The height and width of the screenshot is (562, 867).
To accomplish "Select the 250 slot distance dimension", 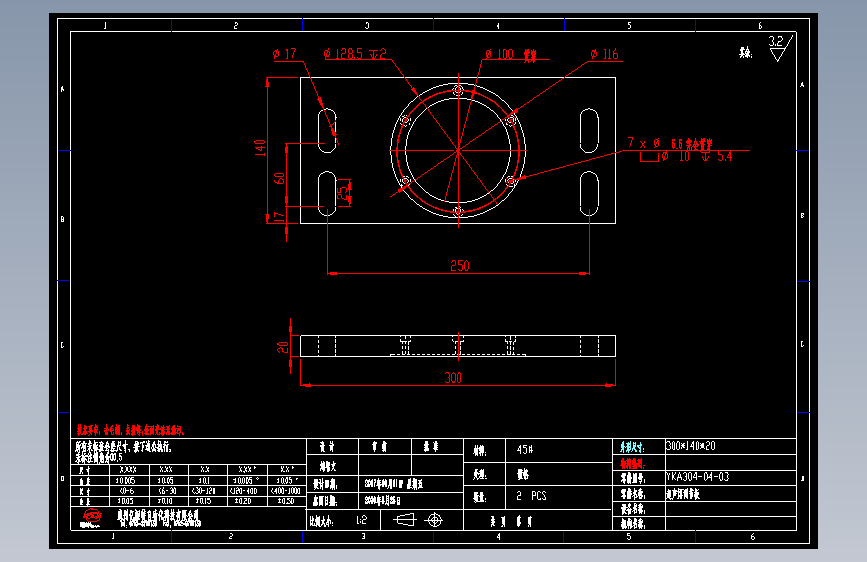I will tap(460, 266).
